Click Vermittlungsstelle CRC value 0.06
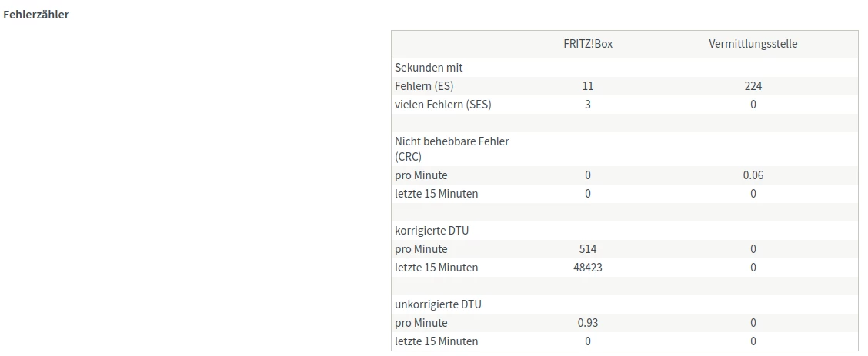Image resolution: width=868 pixels, height=356 pixels. [753, 175]
